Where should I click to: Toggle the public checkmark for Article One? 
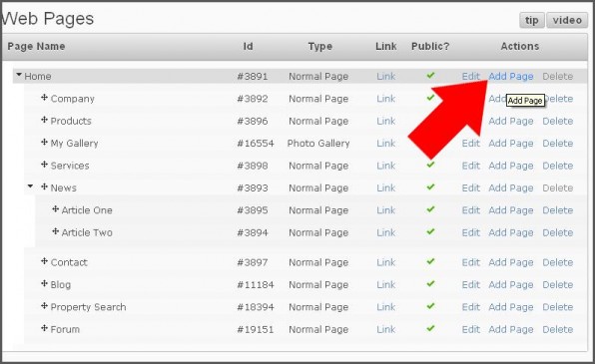point(430,209)
